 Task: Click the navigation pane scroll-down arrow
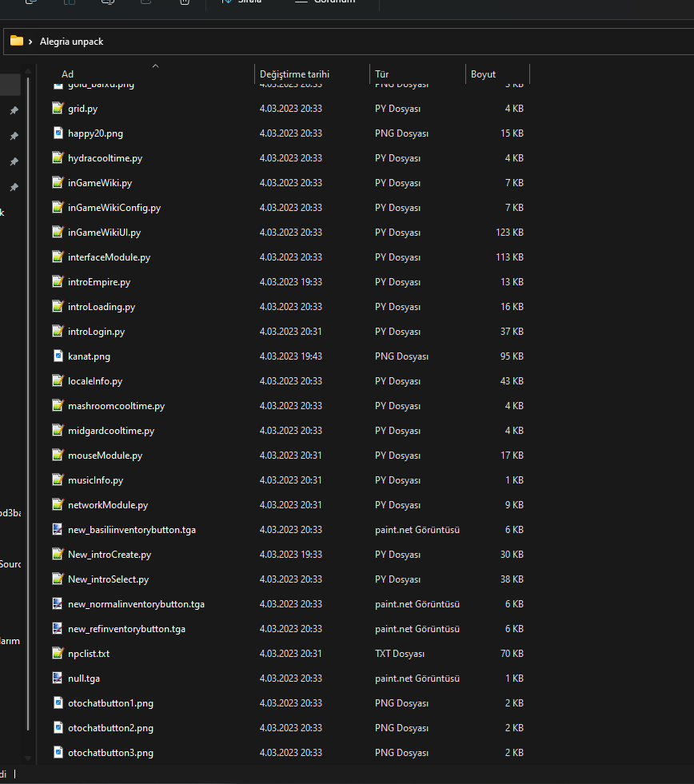point(28,758)
